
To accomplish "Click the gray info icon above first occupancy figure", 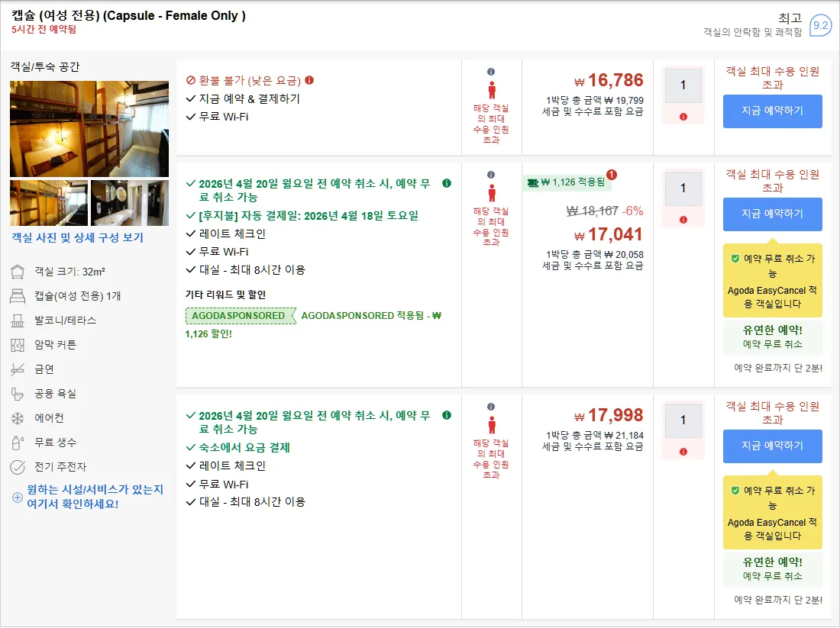I will pos(491,72).
